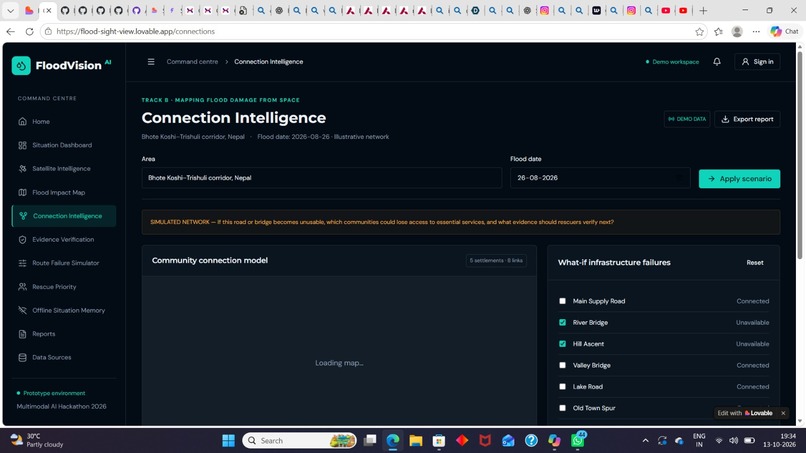Click the browser address bar URL
The image size is (806, 453).
(x=136, y=31)
